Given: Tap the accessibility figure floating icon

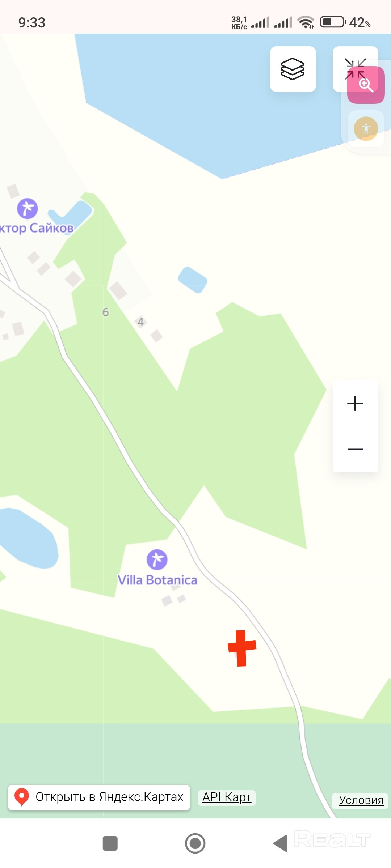Looking at the screenshot, I should [366, 129].
